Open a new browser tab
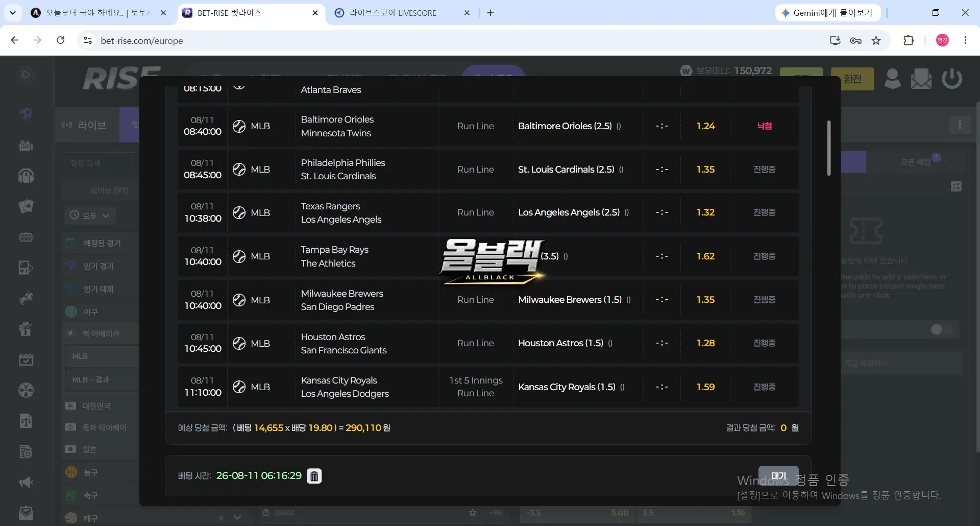Screen dimensions: 980x526 tap(491, 13)
